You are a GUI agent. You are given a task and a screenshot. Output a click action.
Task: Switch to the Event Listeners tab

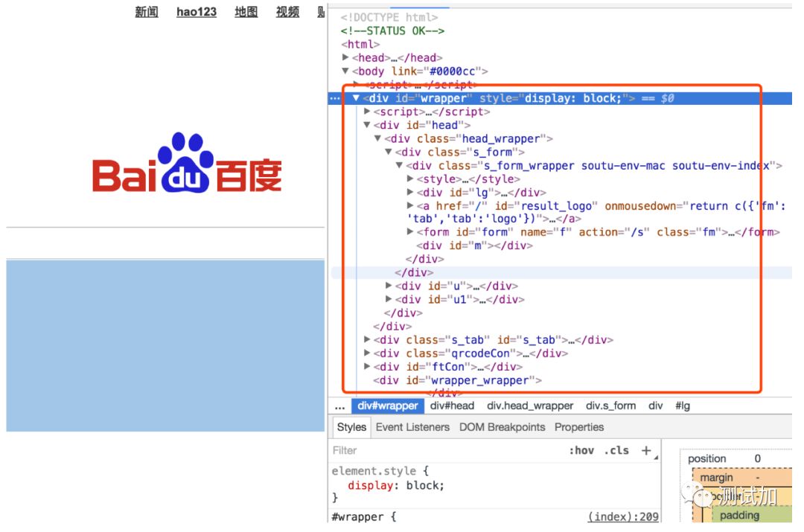point(412,427)
